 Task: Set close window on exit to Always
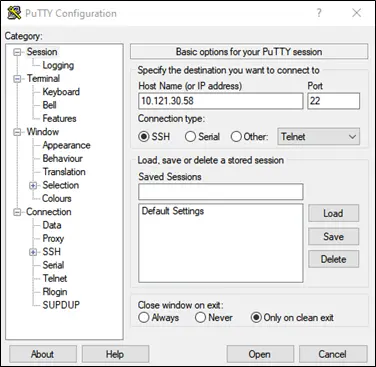tap(144, 317)
